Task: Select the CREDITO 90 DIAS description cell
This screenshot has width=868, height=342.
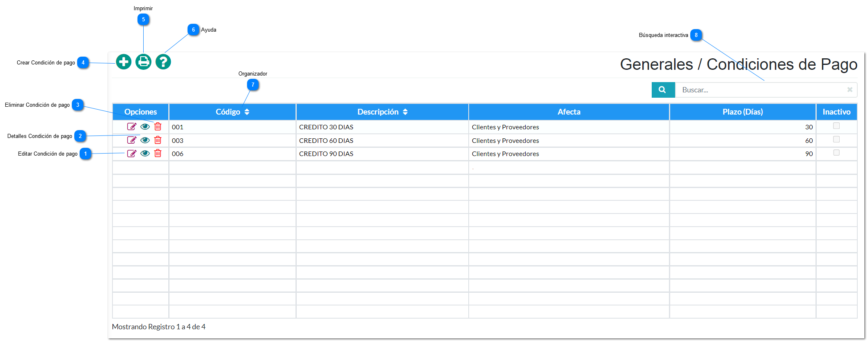Action: (x=382, y=154)
